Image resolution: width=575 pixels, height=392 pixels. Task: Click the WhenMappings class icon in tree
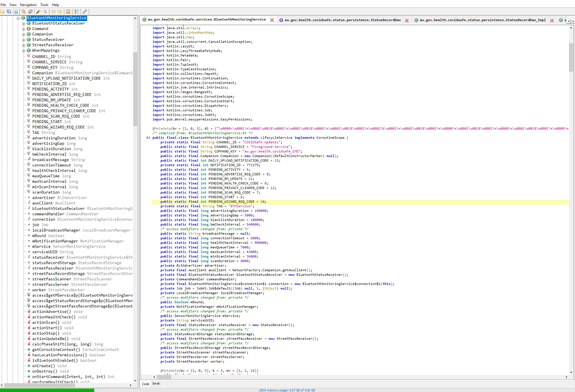29,50
